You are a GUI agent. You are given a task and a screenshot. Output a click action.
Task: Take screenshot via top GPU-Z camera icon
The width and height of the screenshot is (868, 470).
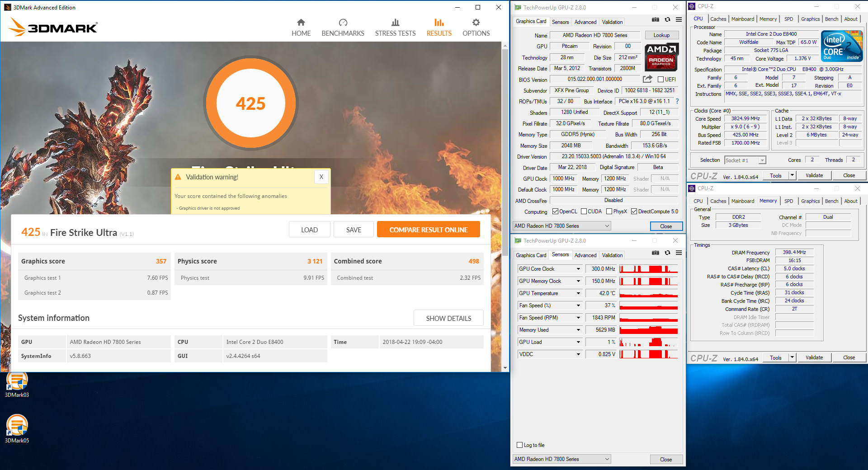pyautogui.click(x=655, y=19)
